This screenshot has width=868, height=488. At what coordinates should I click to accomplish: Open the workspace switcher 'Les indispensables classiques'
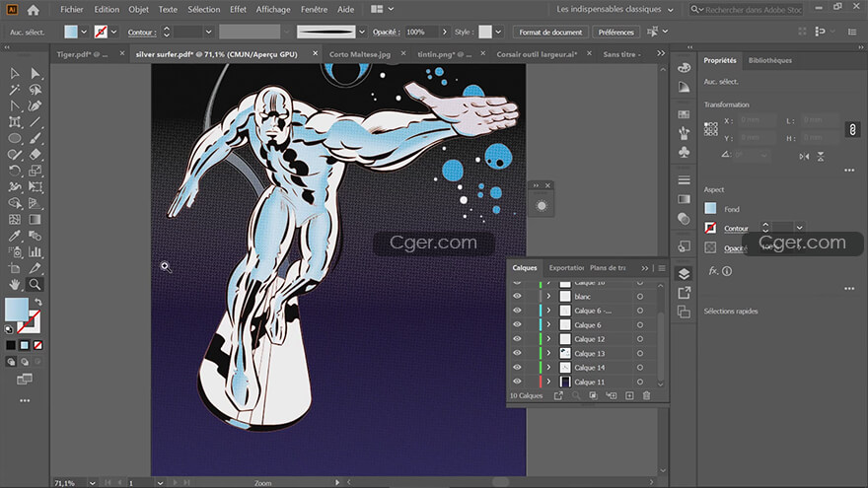point(615,10)
